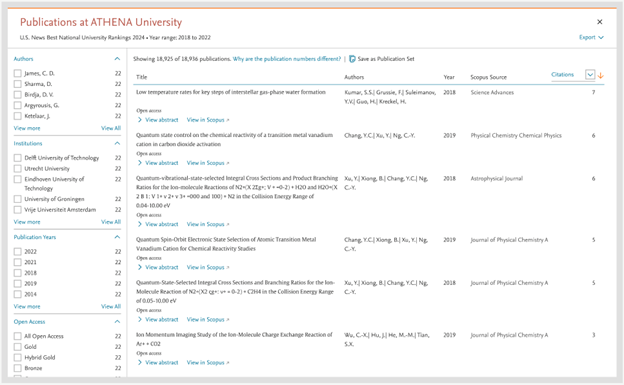Expand abstract for Quantum state control paper

158,163
